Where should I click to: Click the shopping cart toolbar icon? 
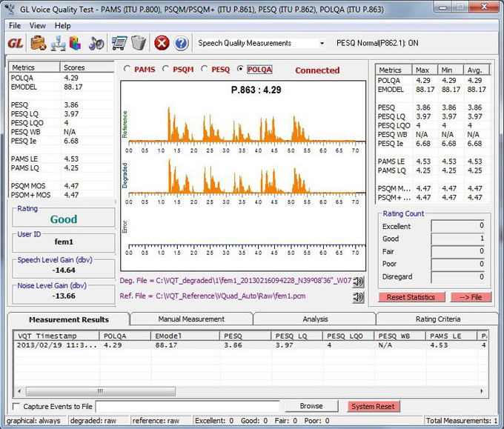tap(119, 43)
